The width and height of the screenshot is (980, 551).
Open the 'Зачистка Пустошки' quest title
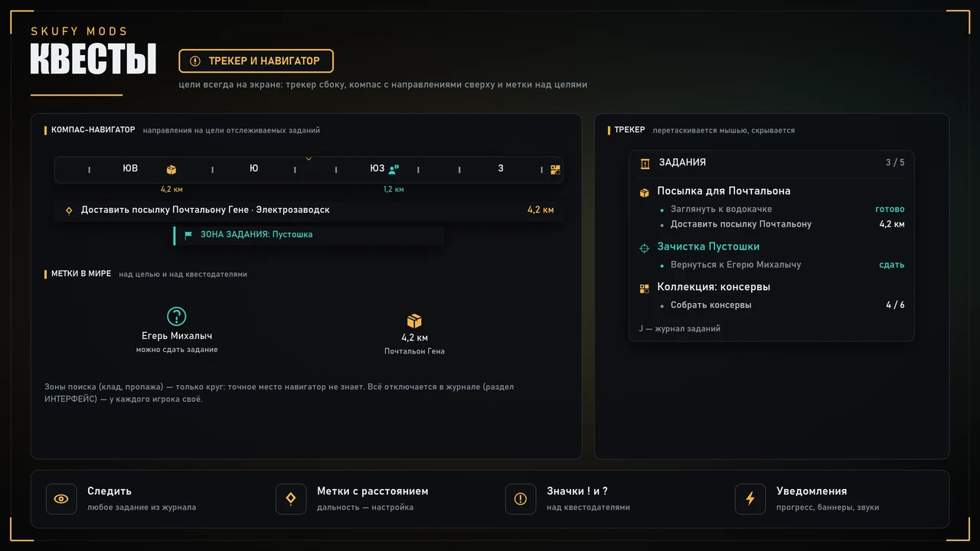708,246
